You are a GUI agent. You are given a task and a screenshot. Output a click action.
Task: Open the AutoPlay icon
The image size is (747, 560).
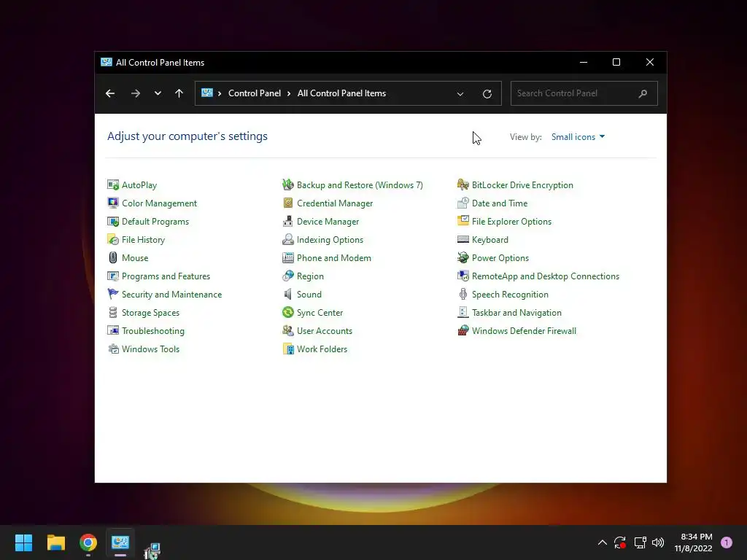(113, 184)
